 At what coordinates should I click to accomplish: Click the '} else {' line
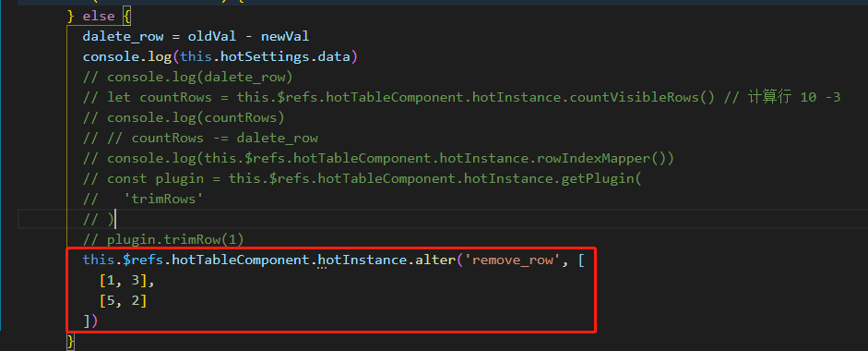coord(99,16)
